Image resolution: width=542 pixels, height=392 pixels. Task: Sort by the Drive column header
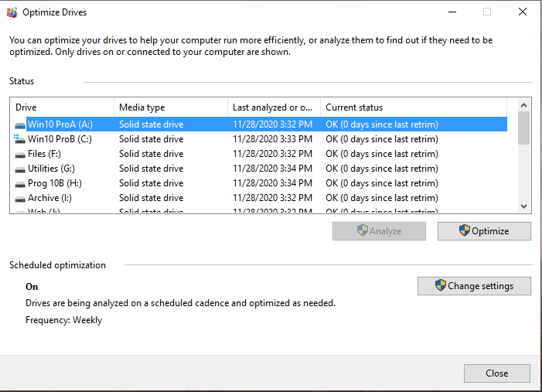[62, 107]
